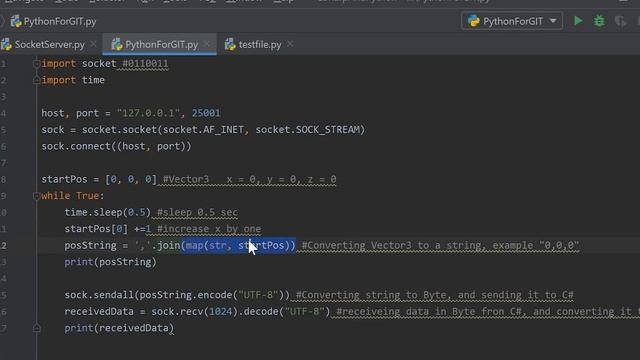
Task: Click the run with coverage icon
Action: 620,21
